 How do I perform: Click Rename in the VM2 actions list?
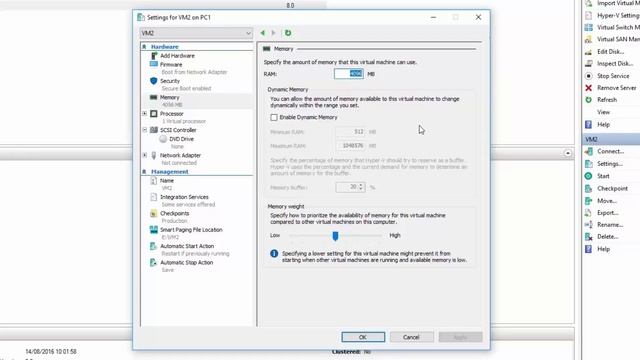click(x=610, y=225)
